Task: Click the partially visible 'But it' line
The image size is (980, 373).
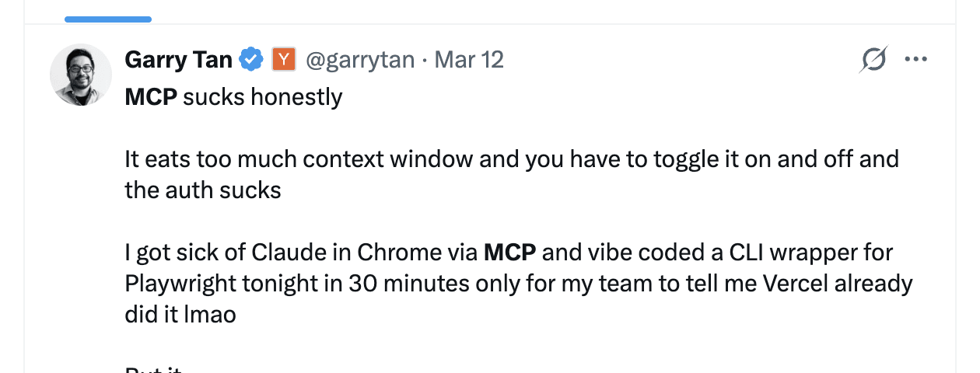Action: (153, 368)
